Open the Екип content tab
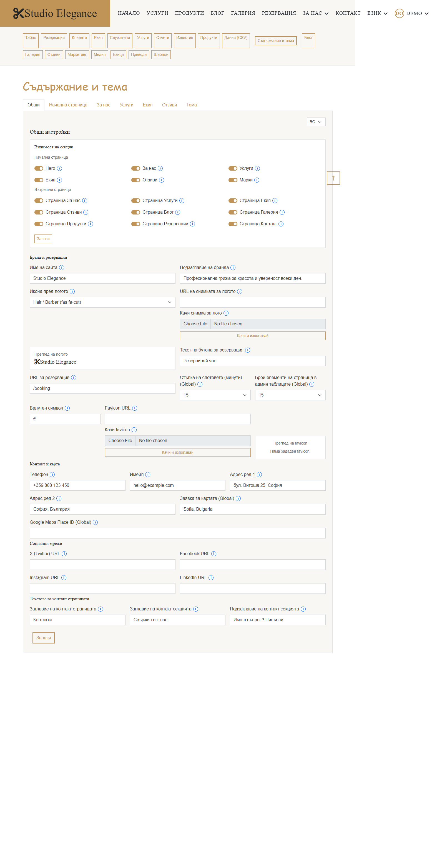437x868 pixels. click(147, 105)
